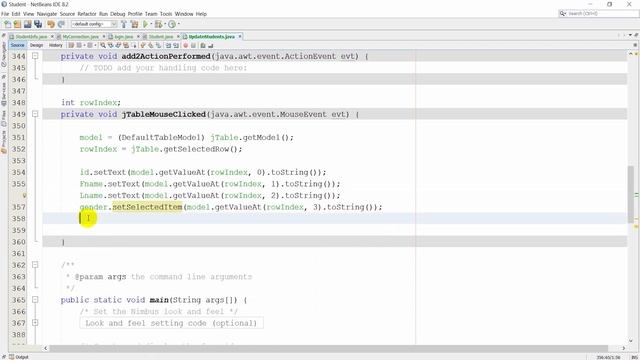Click the horizontal editor scrollbar thumb

(329, 348)
